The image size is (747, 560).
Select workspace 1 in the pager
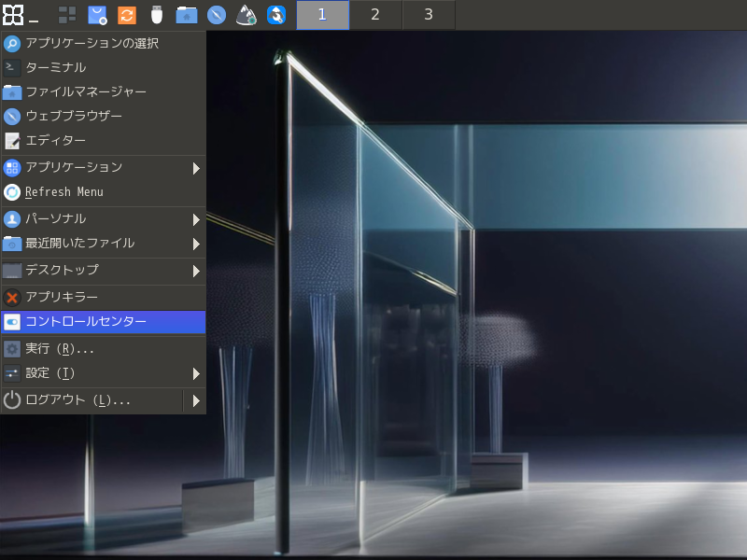pos(322,15)
